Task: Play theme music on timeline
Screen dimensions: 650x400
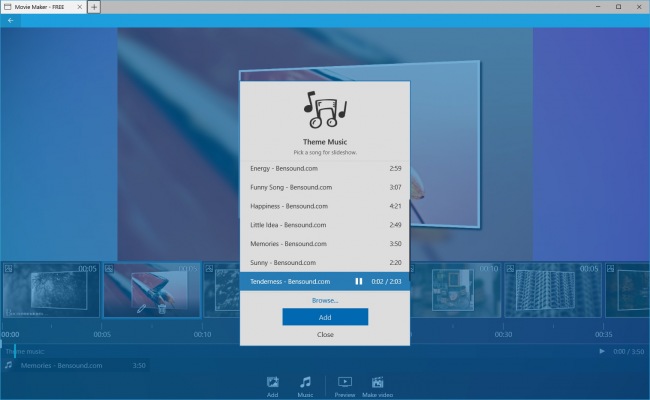Action: click(x=601, y=352)
